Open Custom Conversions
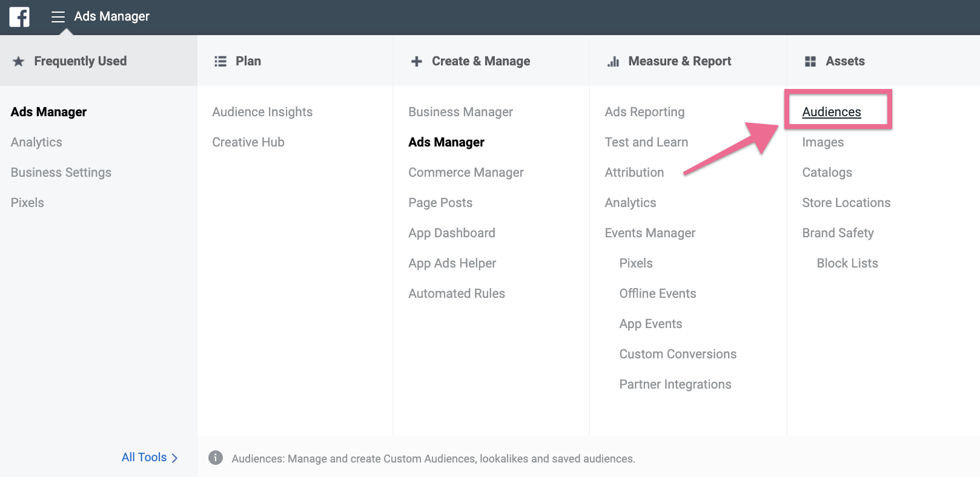The height and width of the screenshot is (477, 980). pos(678,354)
